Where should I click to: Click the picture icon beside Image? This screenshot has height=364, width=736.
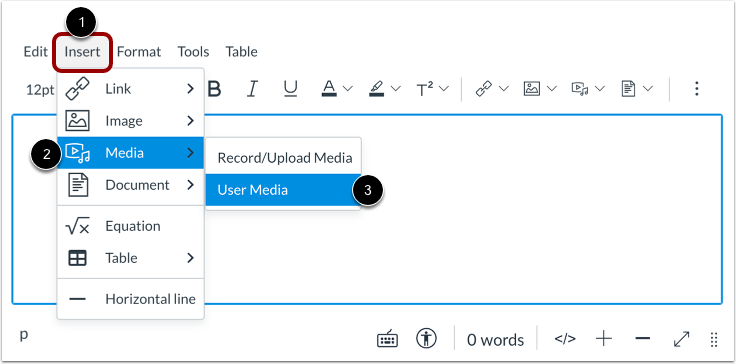77,121
